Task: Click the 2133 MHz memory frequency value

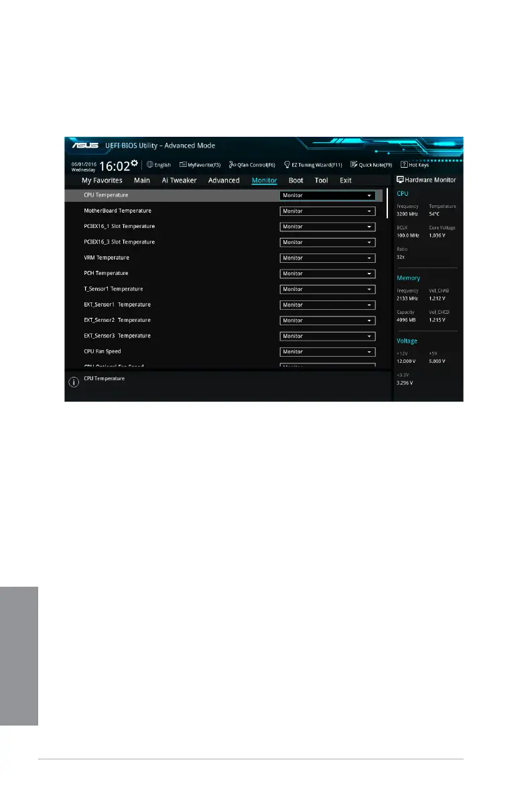Action: coord(407,298)
